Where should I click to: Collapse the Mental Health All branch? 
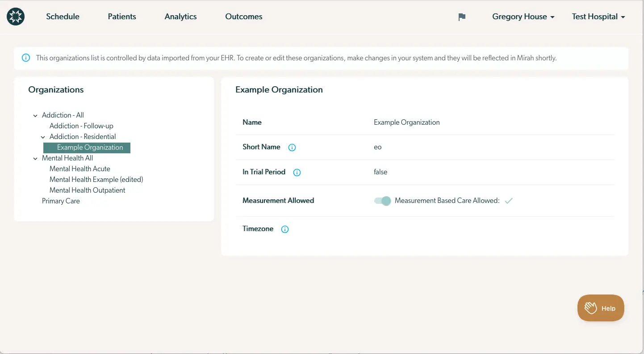(35, 158)
